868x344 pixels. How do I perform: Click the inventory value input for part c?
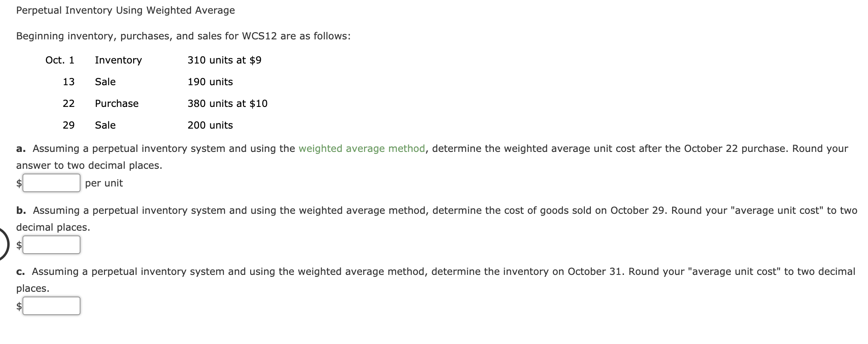(51, 305)
